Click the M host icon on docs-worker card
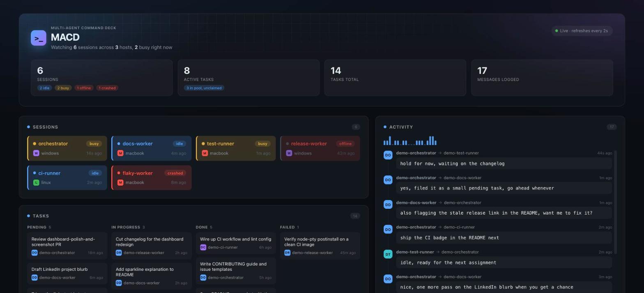 120,153
